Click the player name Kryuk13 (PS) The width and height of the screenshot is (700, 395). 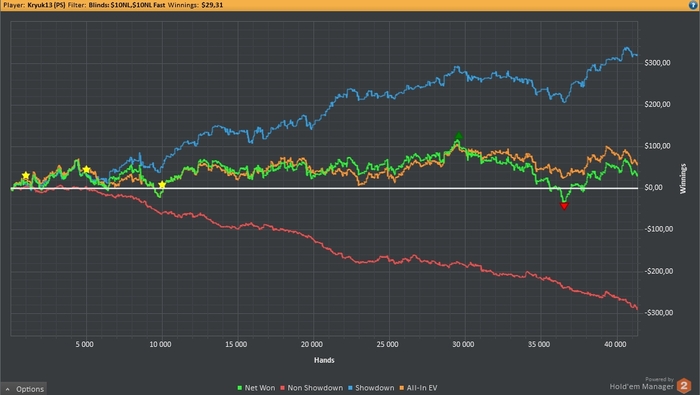46,5
